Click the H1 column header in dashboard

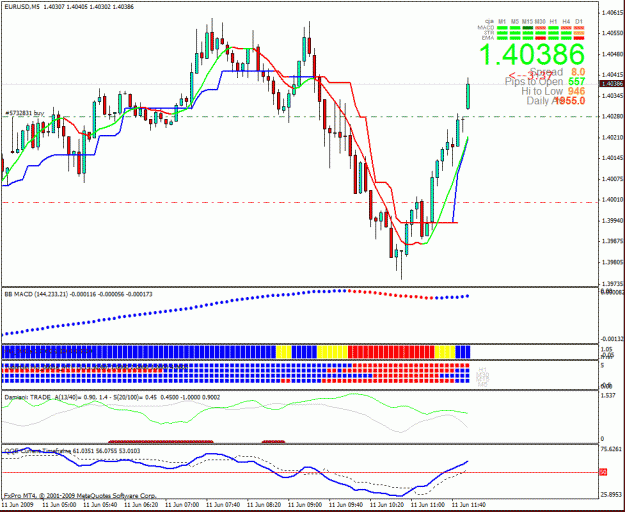pos(553,21)
